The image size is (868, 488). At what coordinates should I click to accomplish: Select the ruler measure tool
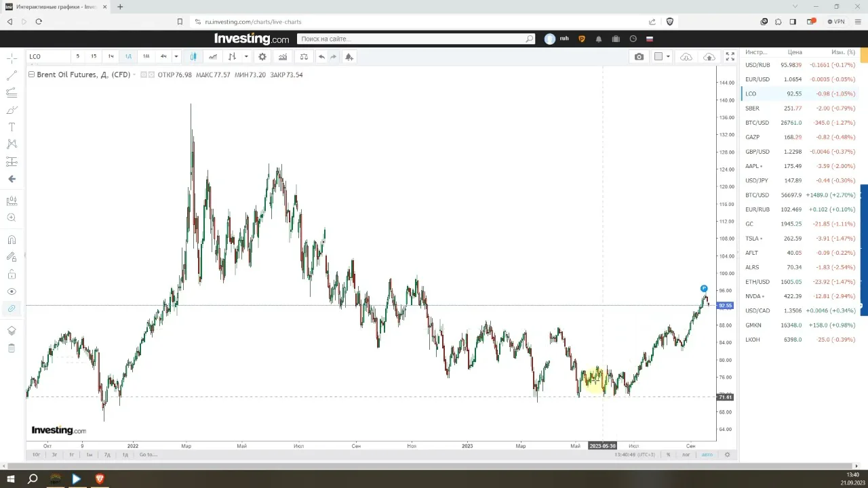12,201
